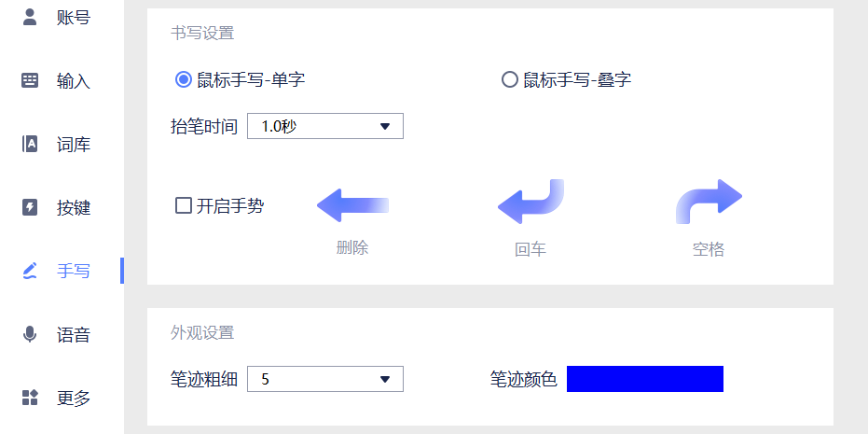Viewport: 868px width, 434px height.
Task: Open the 词库 settings tab
Action: tap(73, 145)
